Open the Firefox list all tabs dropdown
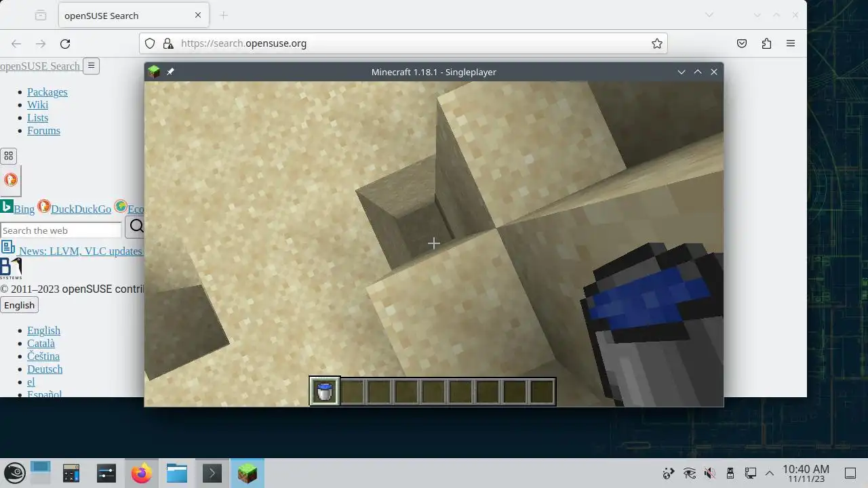This screenshot has width=868, height=488. (709, 15)
